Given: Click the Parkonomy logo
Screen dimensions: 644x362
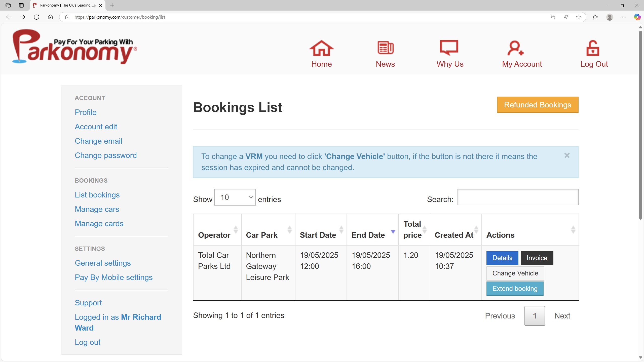Looking at the screenshot, I should coord(75,47).
